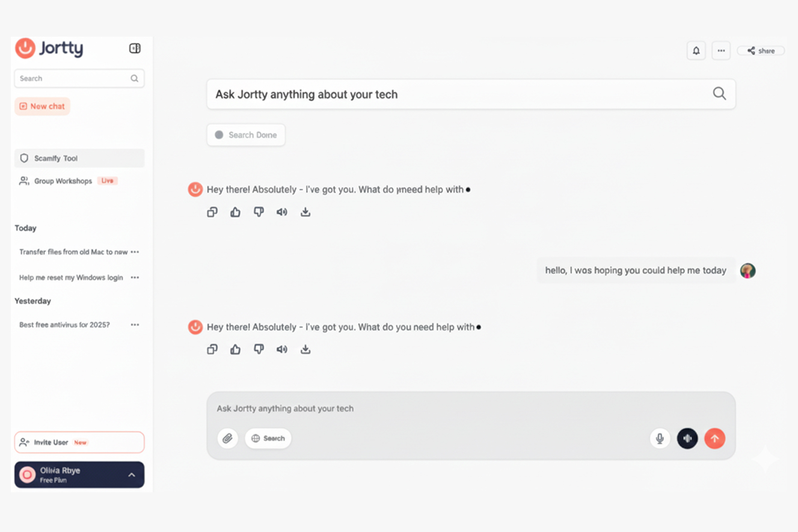This screenshot has width=798, height=532.
Task: Start a New chat
Action: pos(42,106)
